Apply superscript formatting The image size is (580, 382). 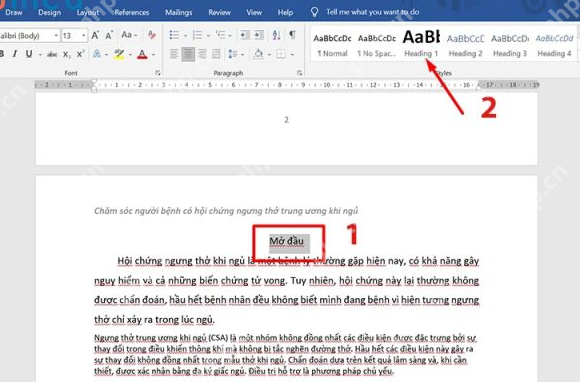80,54
